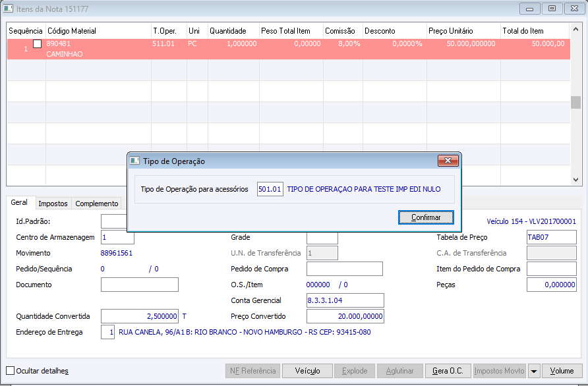
Task: Click the Tabela de Preço field TAB07
Action: (552, 237)
